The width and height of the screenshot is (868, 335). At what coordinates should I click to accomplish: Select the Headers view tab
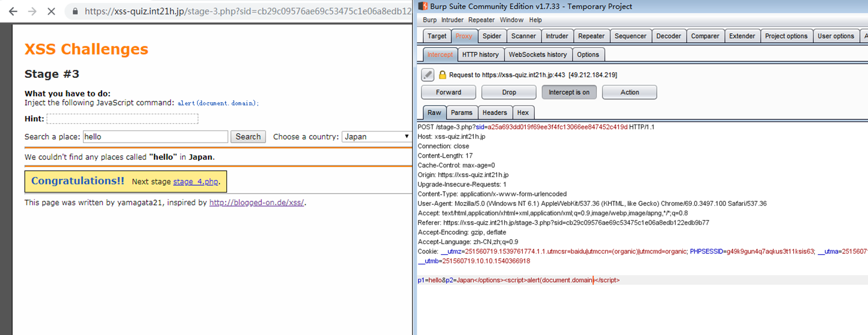click(x=495, y=113)
